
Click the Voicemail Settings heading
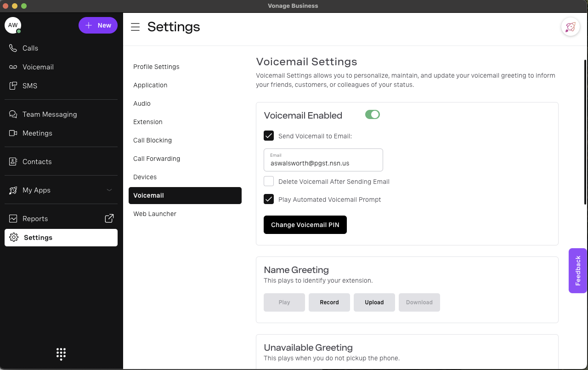pos(306,62)
